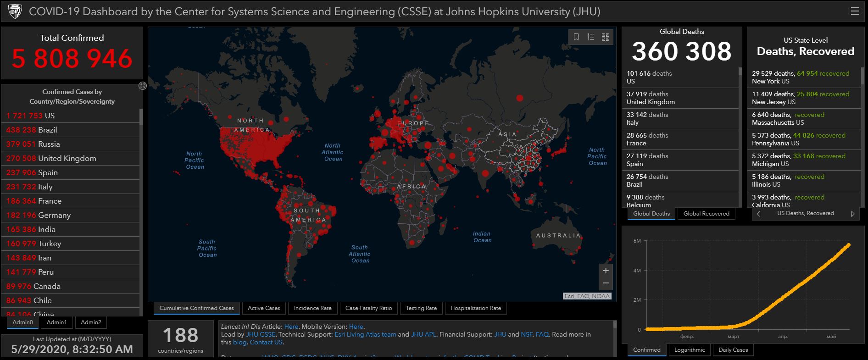Click the map bookmarks icon

click(576, 37)
